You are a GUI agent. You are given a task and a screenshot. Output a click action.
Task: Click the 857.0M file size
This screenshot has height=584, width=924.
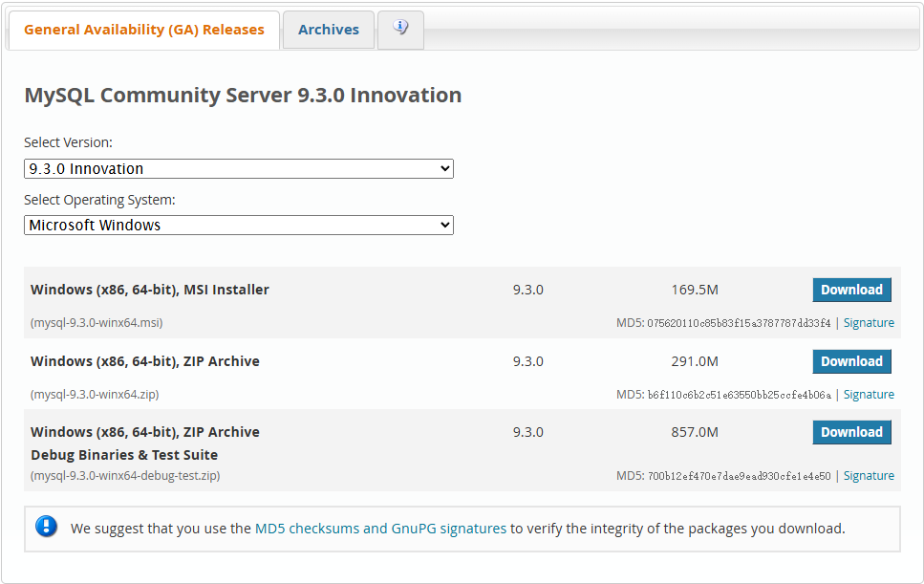(x=695, y=432)
